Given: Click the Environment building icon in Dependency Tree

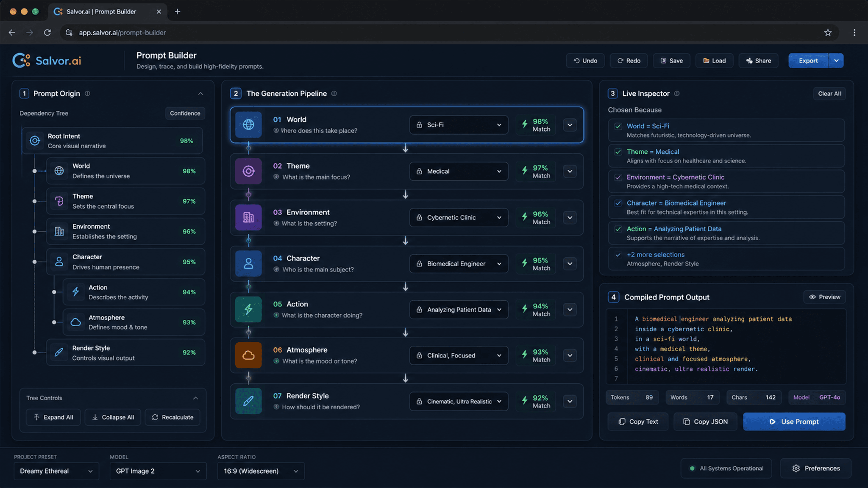Looking at the screenshot, I should tap(59, 231).
